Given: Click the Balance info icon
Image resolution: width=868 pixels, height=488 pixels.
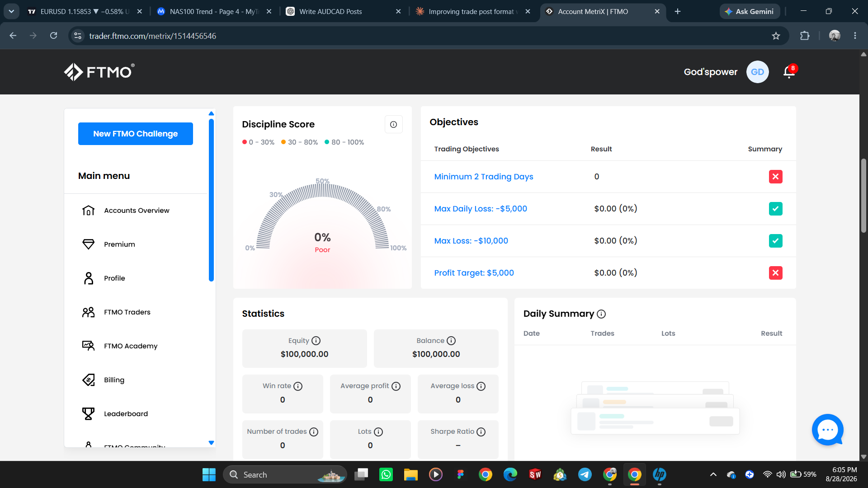Looking at the screenshot, I should coord(451,341).
